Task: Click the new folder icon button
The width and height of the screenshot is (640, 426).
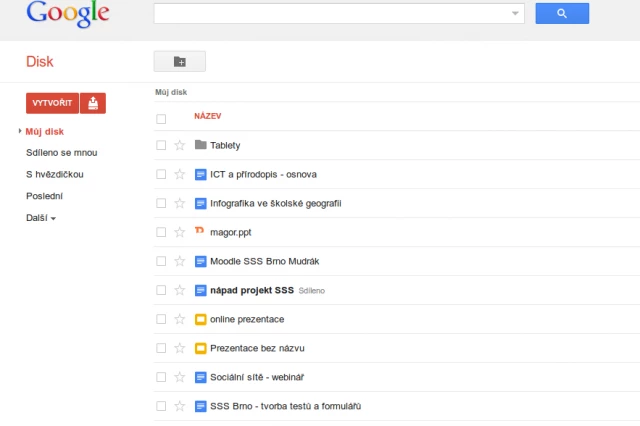Action: tap(180, 62)
